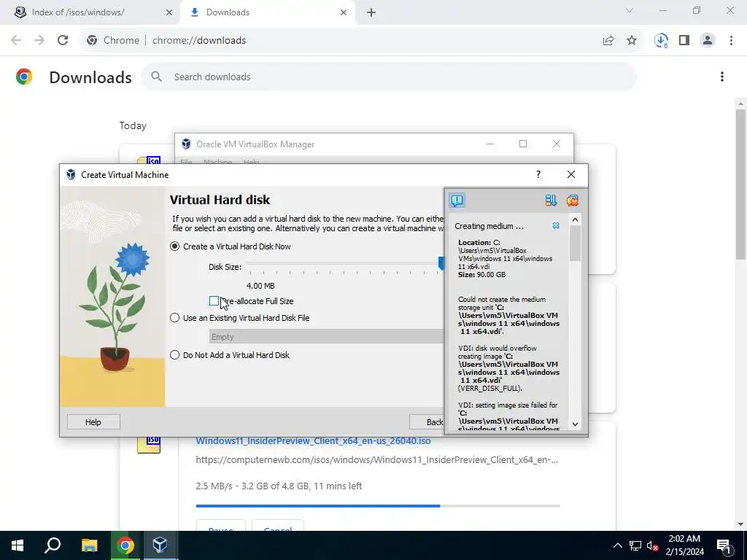The image size is (747, 560).
Task: Click the Disk Size slider handle
Action: pyautogui.click(x=441, y=263)
